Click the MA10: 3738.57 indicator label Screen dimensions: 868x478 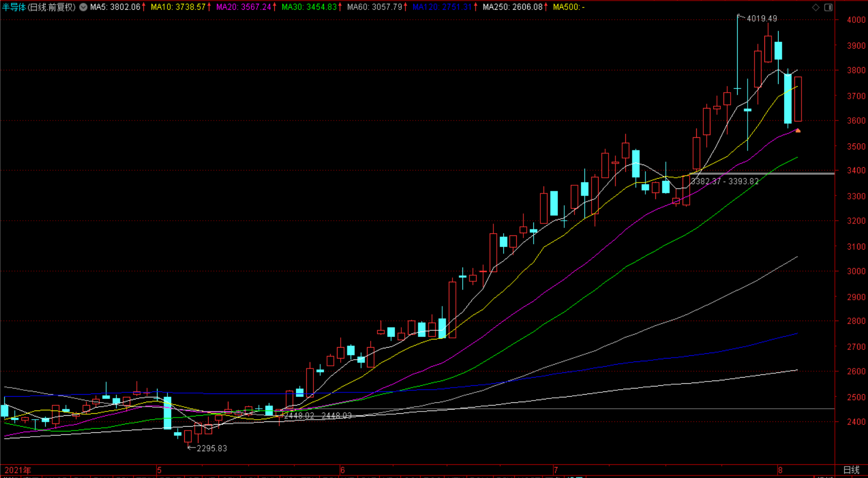pos(178,7)
